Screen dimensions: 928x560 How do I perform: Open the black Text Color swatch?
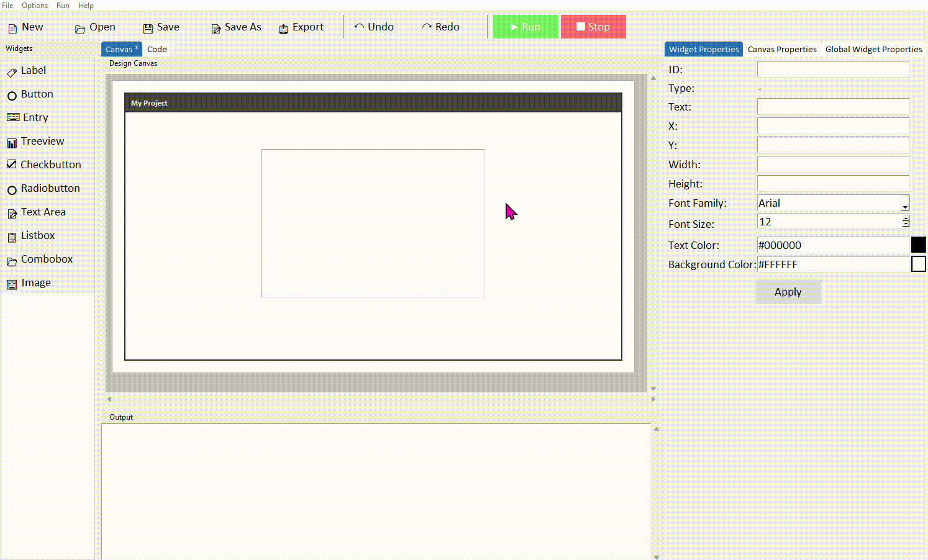(x=919, y=245)
